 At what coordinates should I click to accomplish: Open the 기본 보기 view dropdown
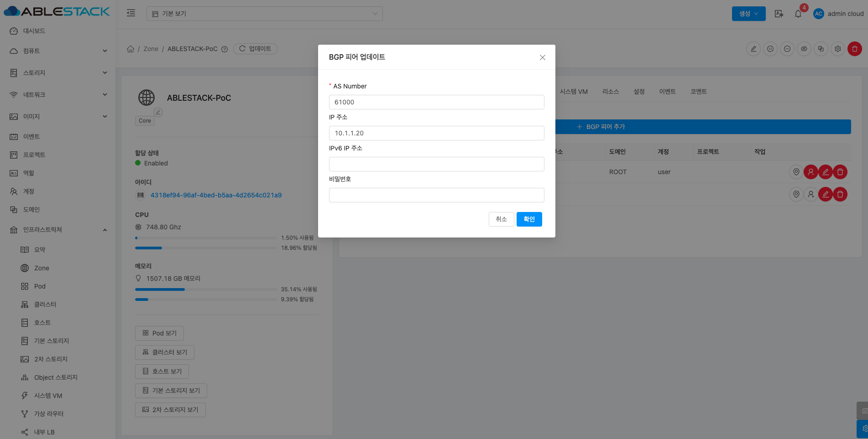[265, 14]
